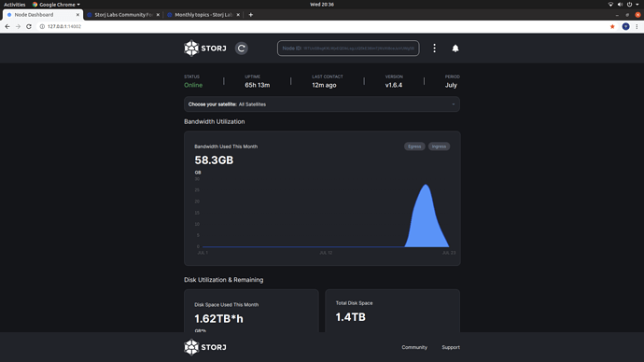This screenshot has width=644, height=362.
Task: Open the Chrome three-dot menu
Action: point(637,26)
